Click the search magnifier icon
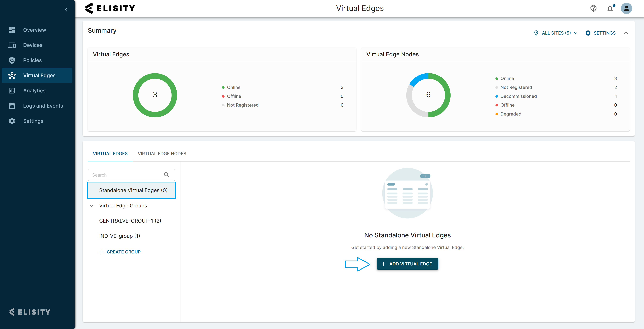644x329 pixels. pos(166,175)
